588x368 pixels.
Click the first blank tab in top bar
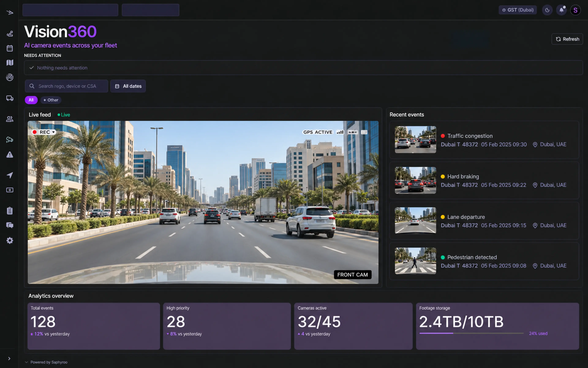point(70,10)
